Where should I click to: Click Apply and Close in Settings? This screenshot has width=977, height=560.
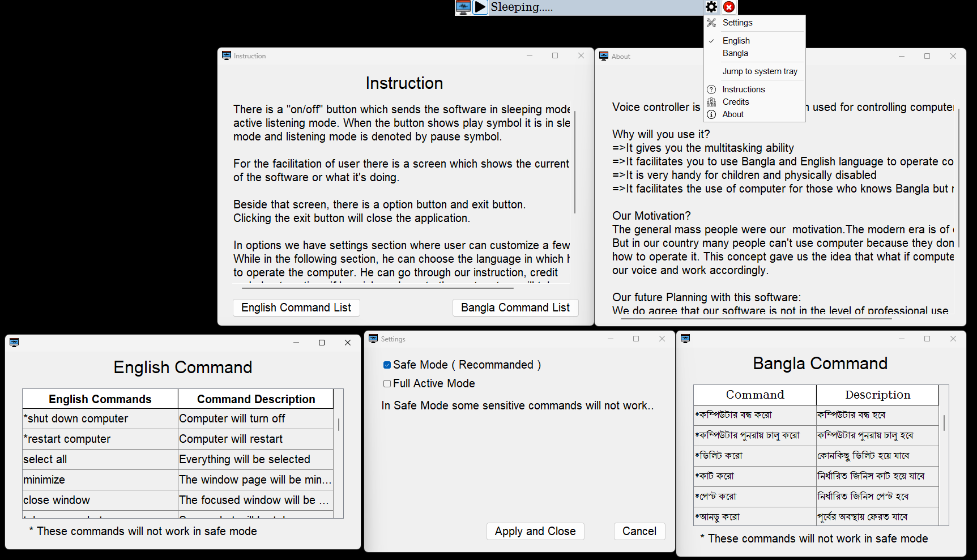(535, 531)
